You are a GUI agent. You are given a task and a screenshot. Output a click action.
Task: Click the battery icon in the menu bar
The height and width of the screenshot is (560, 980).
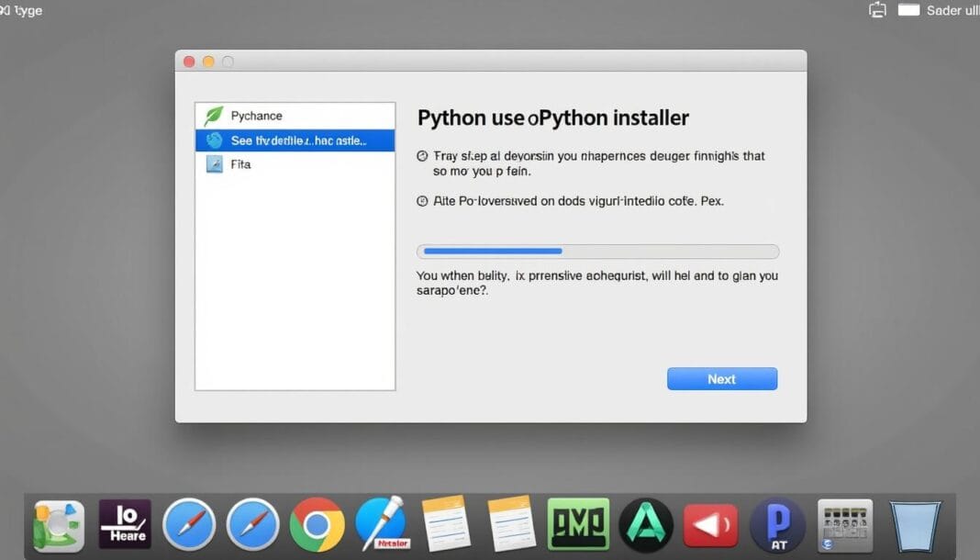point(908,9)
